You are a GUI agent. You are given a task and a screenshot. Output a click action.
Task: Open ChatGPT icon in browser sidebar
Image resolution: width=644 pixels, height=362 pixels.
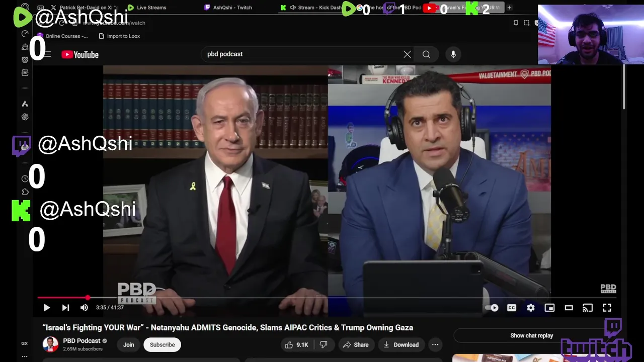click(25, 117)
